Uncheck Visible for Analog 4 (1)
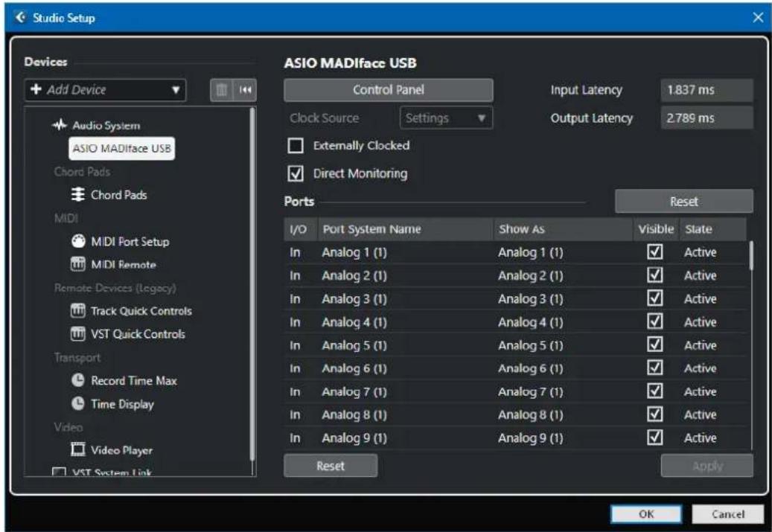 [x=655, y=321]
